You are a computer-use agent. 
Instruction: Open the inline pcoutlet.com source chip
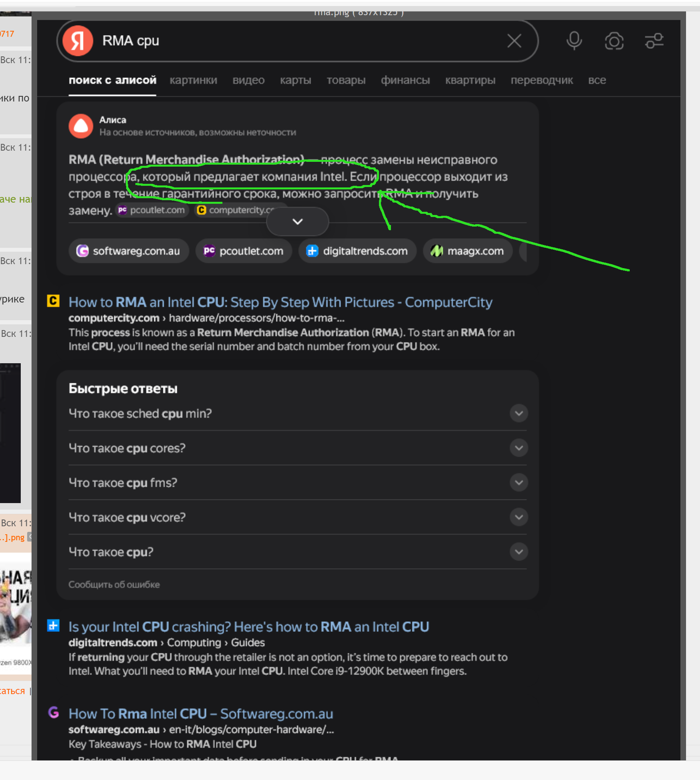click(x=152, y=210)
